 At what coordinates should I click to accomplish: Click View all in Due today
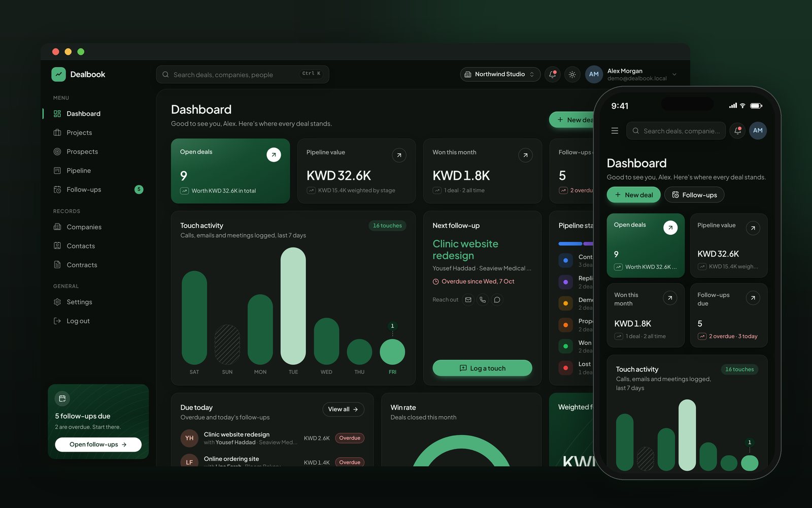point(343,409)
